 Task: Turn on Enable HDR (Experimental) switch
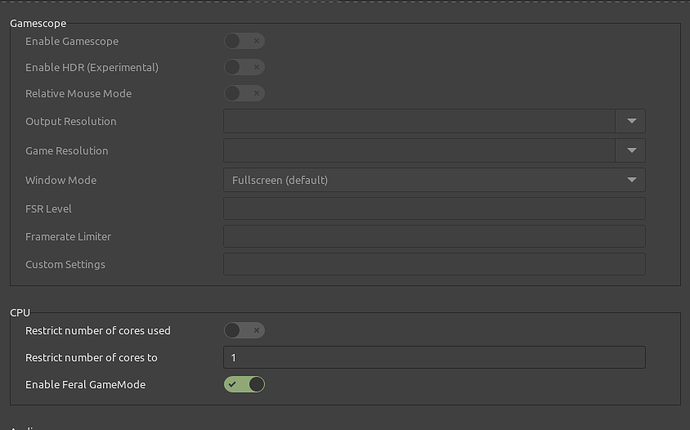click(x=244, y=67)
